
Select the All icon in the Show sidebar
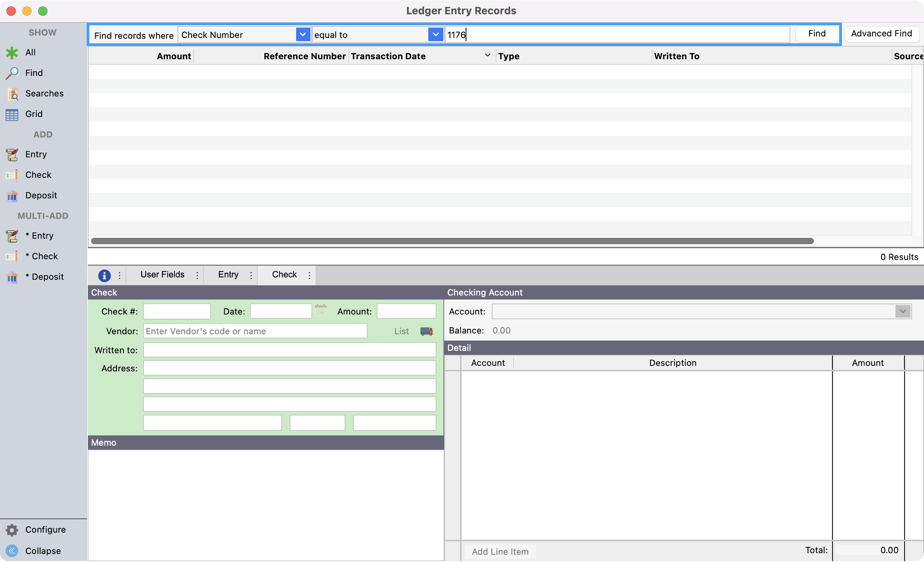point(12,52)
